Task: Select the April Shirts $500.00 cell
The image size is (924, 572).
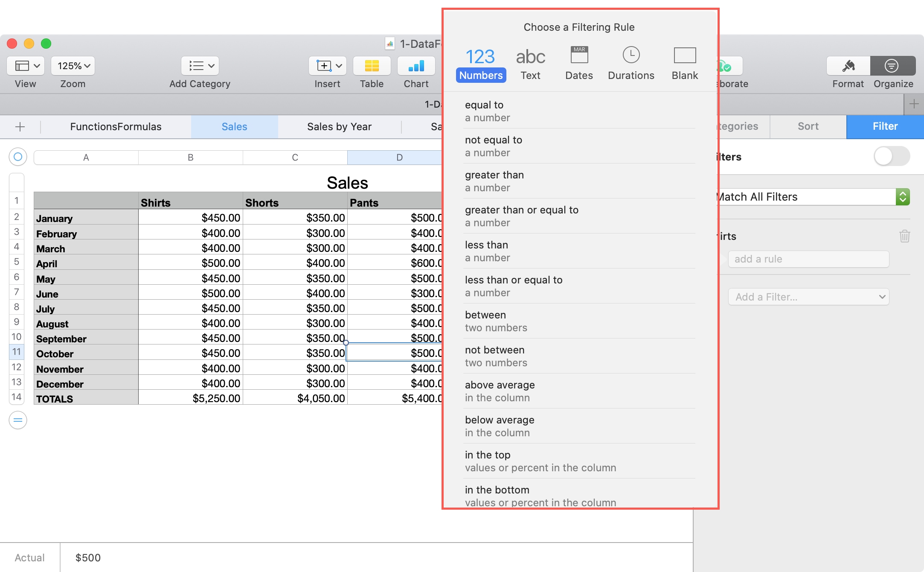Action: (x=191, y=263)
